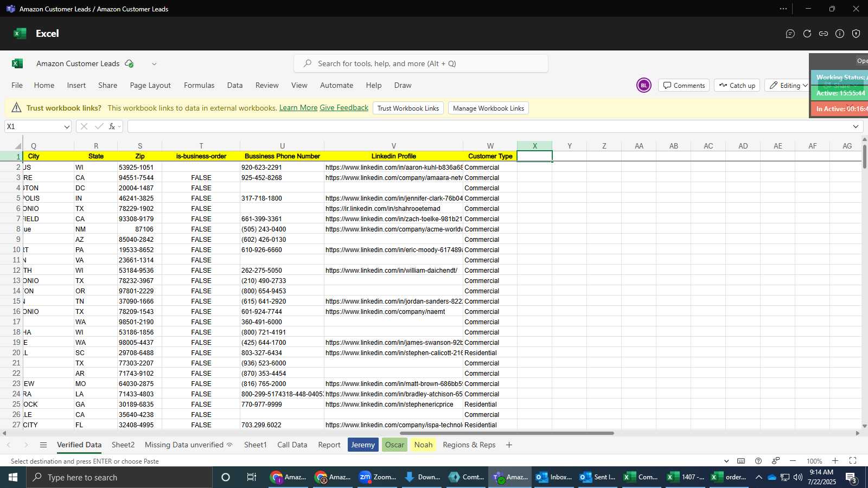Click the Comments button
Image resolution: width=868 pixels, height=488 pixels.
[x=684, y=85]
